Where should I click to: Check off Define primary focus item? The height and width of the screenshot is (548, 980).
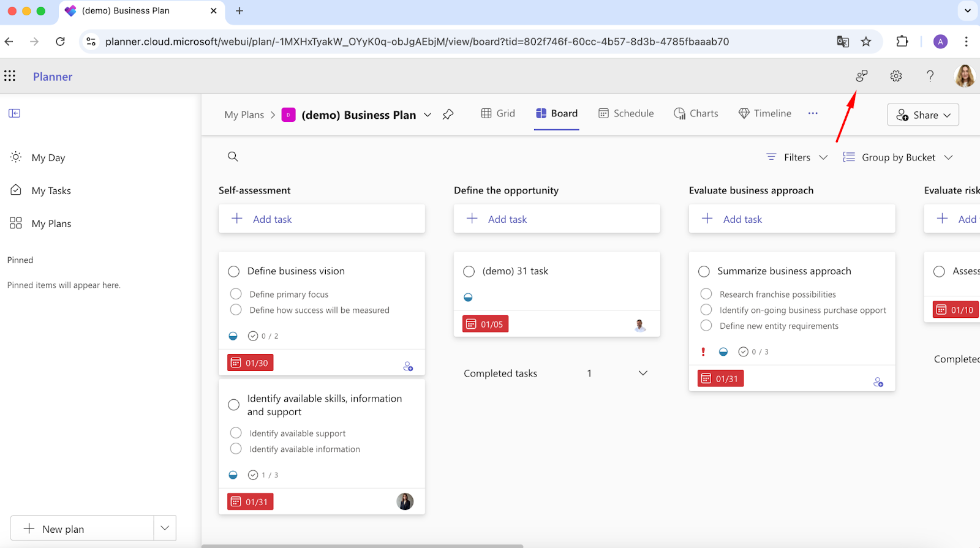pos(236,294)
